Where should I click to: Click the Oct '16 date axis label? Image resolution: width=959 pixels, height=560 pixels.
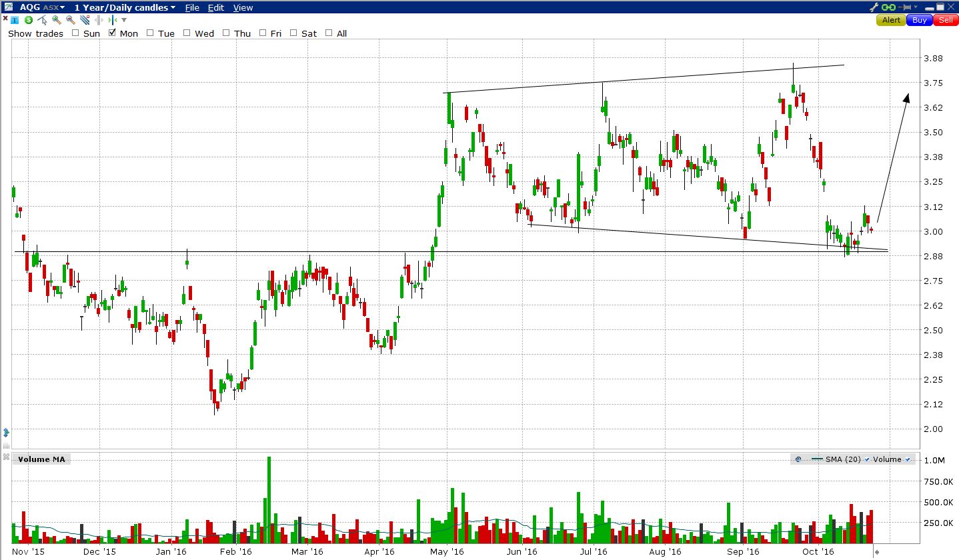pos(818,552)
